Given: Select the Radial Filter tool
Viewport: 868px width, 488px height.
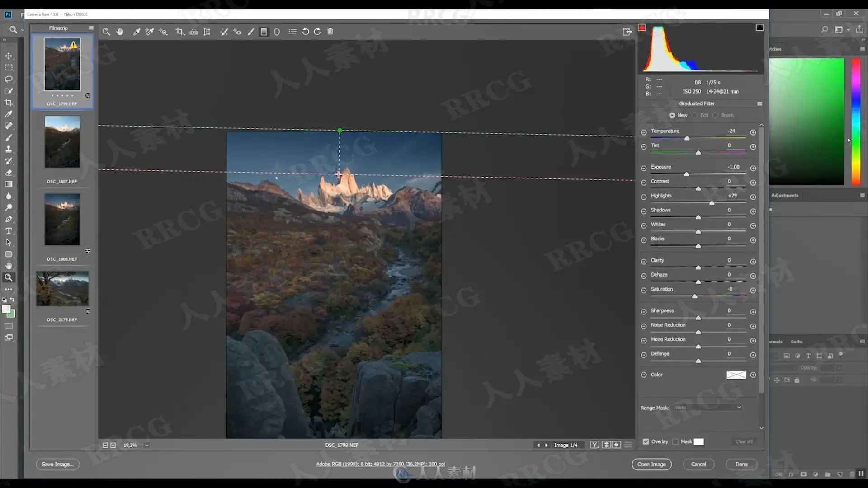Looking at the screenshot, I should pos(277,32).
